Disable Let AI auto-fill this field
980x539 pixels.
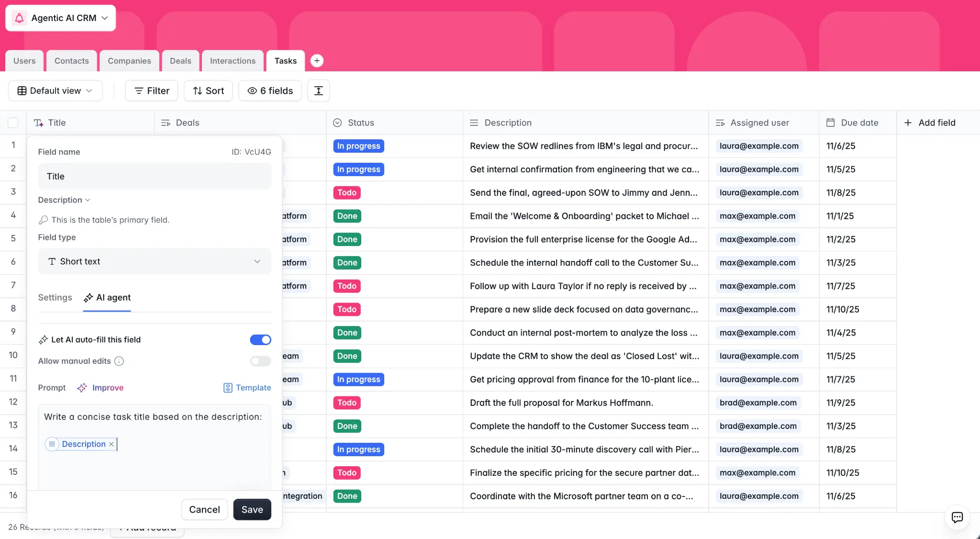[x=260, y=340]
